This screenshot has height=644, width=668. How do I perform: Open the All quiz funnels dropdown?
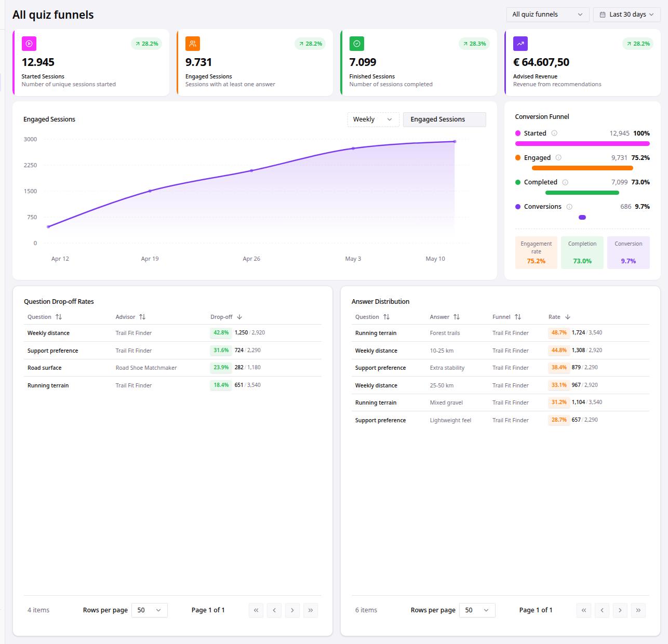click(547, 15)
